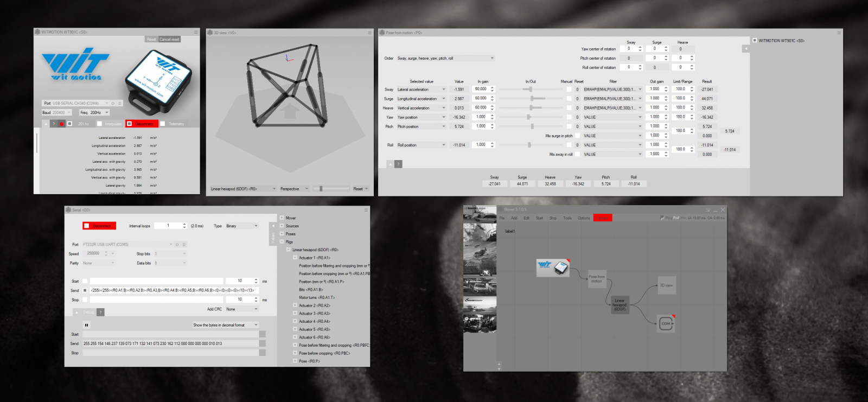Toggle the Telemetry checkbox
Screen dimensions: 868x402
(162, 124)
